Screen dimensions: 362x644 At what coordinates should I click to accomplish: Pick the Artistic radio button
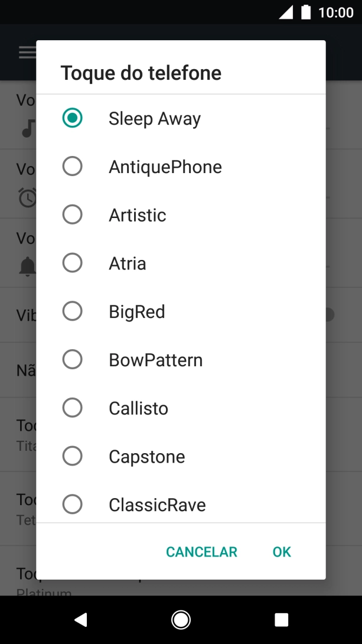tap(72, 215)
